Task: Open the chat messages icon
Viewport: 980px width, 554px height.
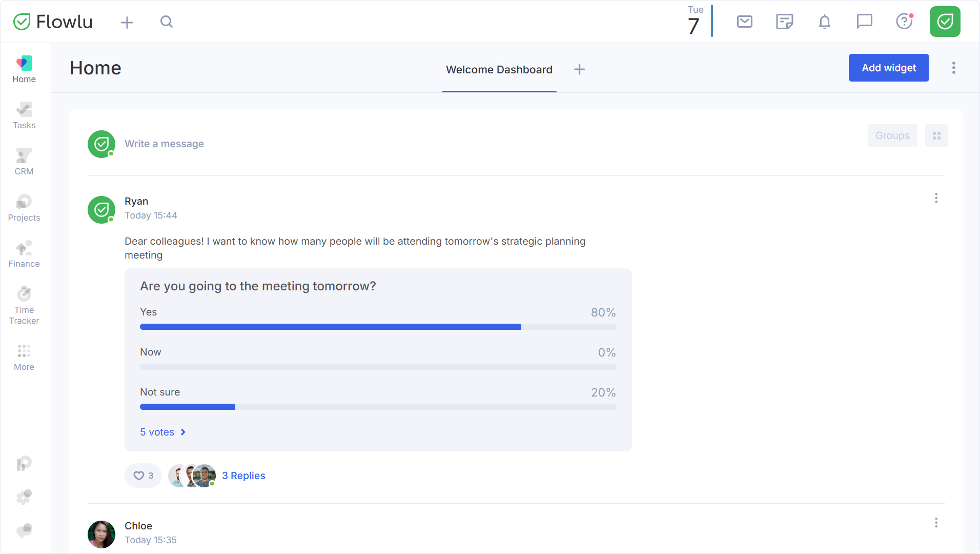Action: [x=864, y=22]
